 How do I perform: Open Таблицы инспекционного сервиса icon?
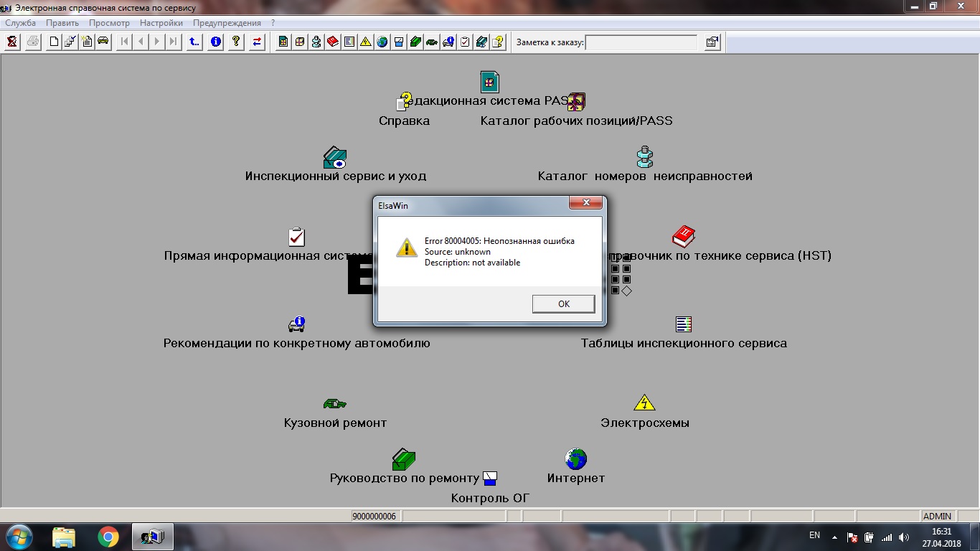[x=684, y=324]
